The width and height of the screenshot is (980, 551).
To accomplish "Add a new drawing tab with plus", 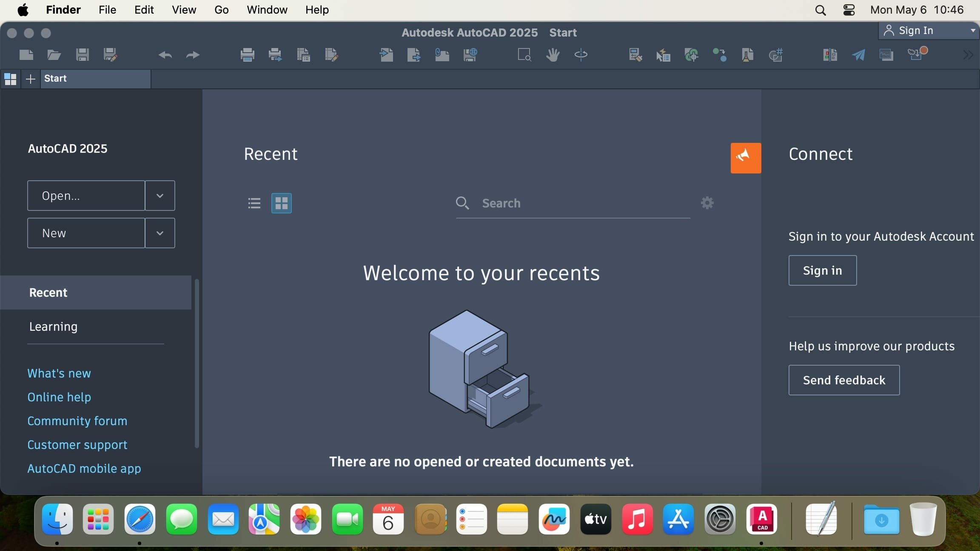I will pyautogui.click(x=31, y=79).
